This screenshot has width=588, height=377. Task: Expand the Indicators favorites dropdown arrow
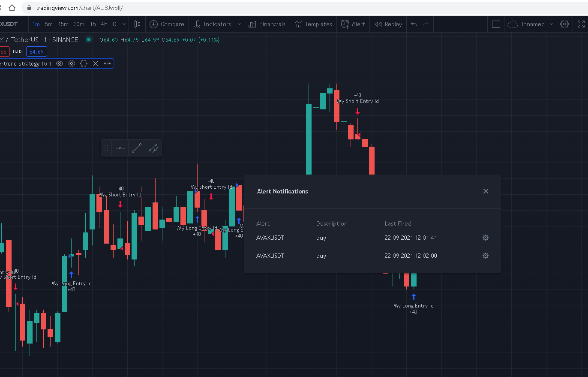(239, 24)
